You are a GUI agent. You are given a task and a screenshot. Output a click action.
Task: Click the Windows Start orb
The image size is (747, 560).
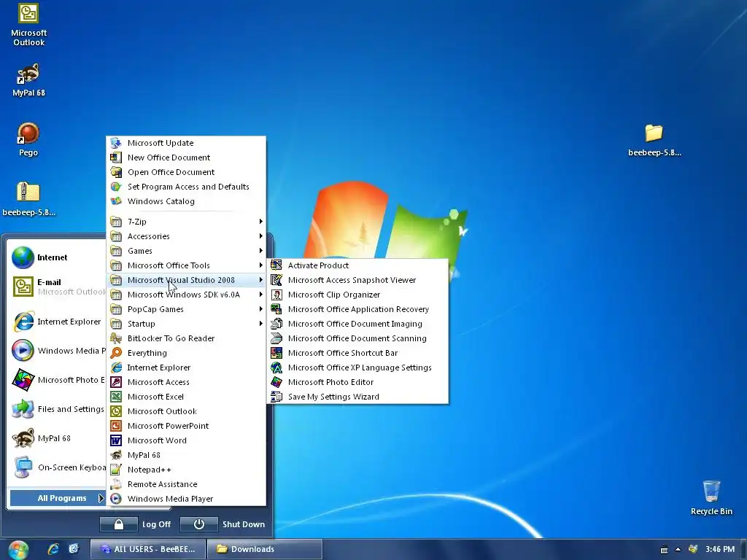(x=18, y=550)
